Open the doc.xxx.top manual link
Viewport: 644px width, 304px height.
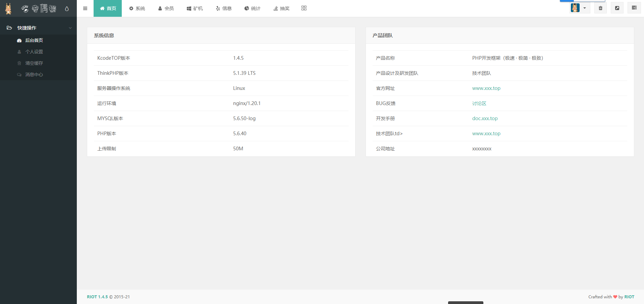tap(485, 118)
